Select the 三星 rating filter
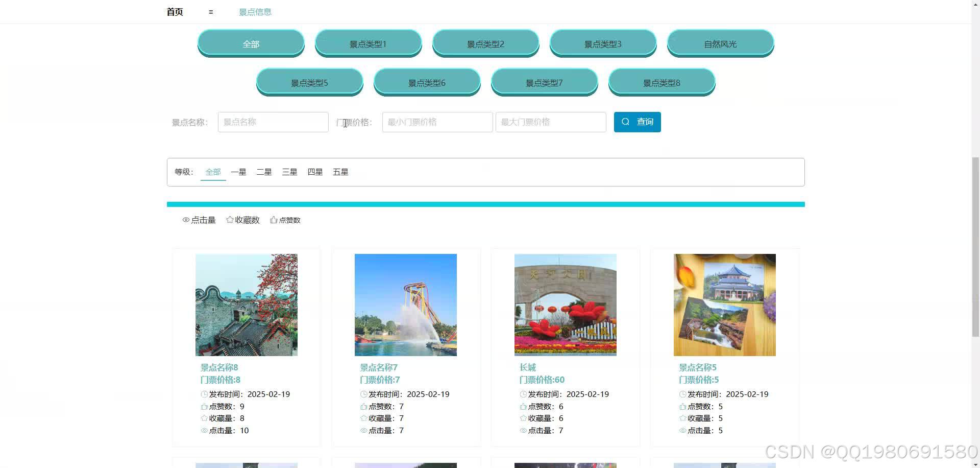 tap(289, 172)
